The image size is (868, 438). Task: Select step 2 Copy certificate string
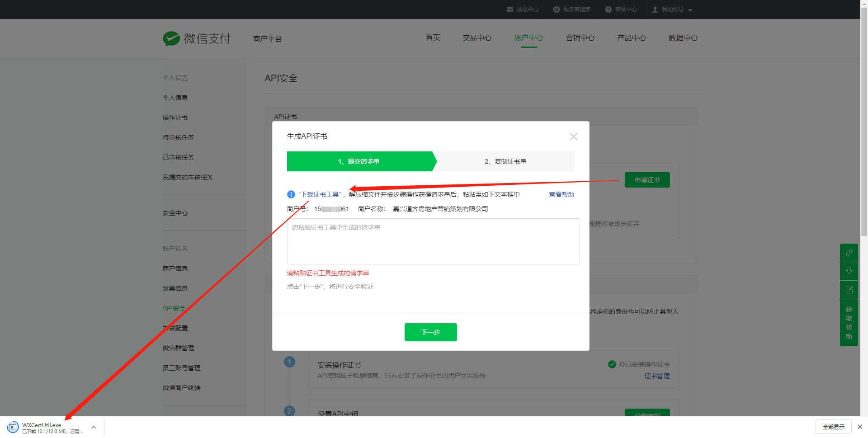pos(505,161)
